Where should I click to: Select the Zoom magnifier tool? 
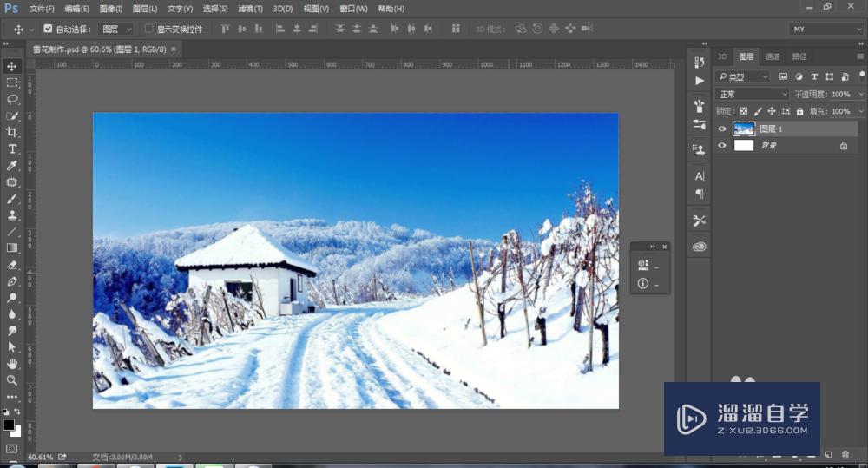(x=11, y=380)
